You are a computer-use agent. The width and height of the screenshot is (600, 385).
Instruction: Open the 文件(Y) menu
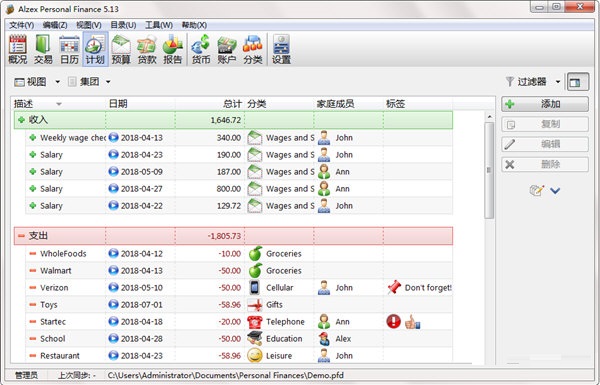[21, 25]
